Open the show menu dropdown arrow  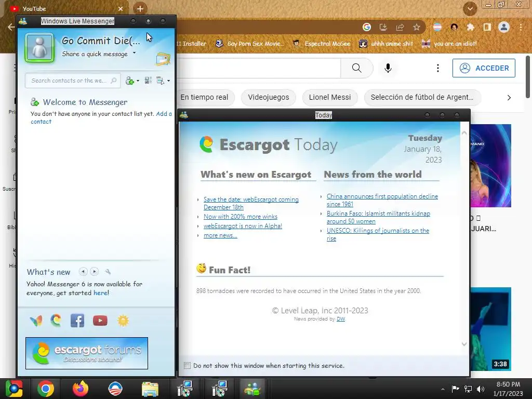click(x=169, y=81)
